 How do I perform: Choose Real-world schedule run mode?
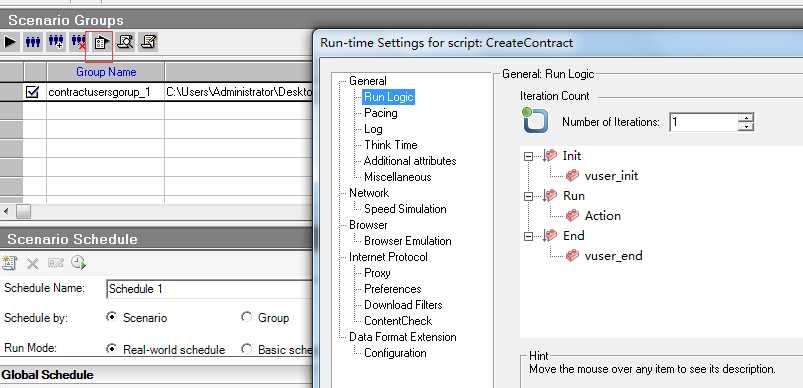(111, 349)
